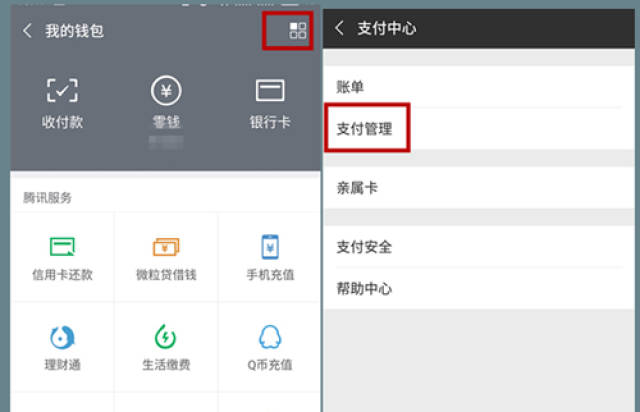Click the 零钱 label
640x412 pixels.
[166, 122]
